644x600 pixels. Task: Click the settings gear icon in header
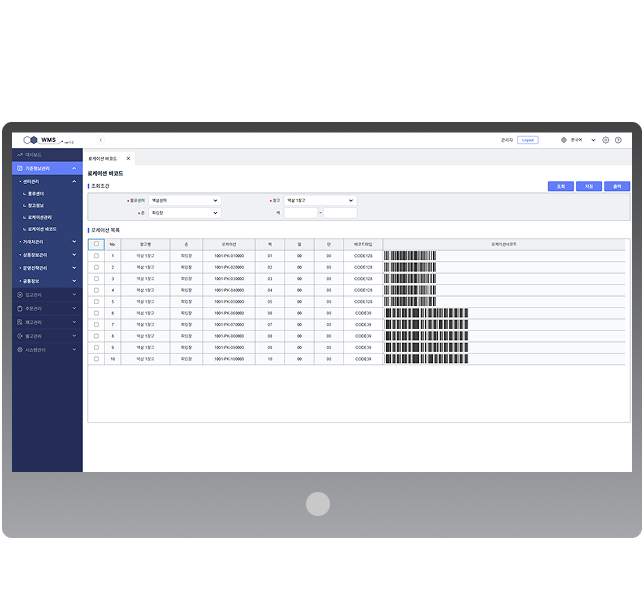point(606,140)
